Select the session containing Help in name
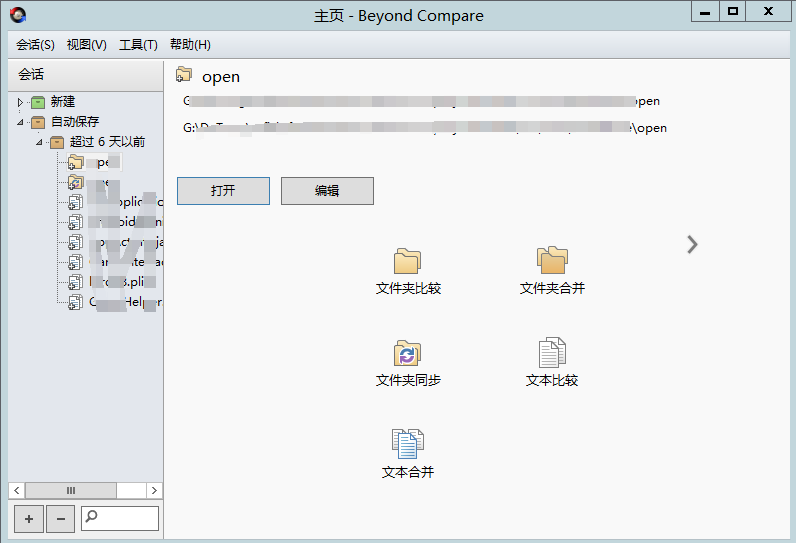 tap(115, 302)
